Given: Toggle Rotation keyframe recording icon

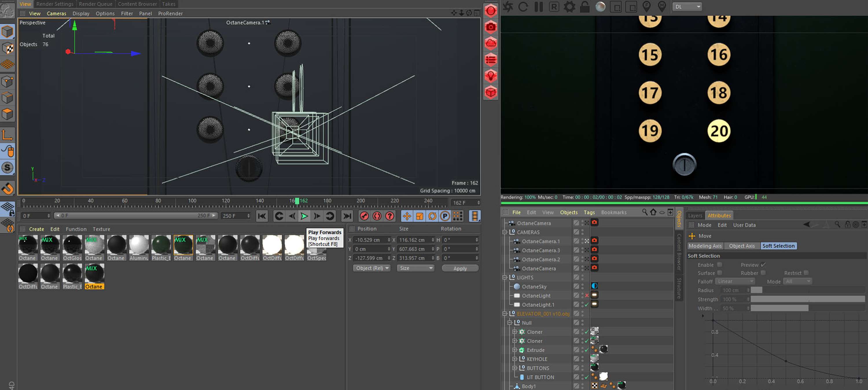Looking at the screenshot, I should point(432,216).
